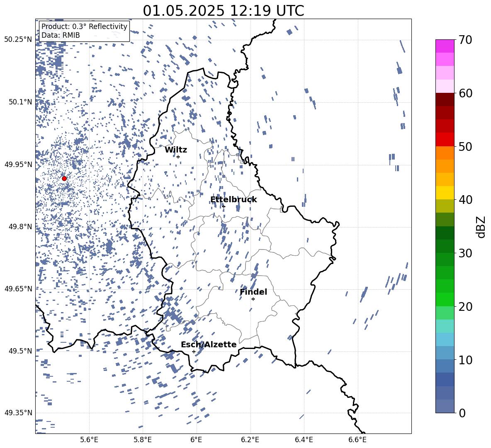Image resolution: width=491 pixels, height=448 pixels.
Task: Click the 49.35°N latitude label
Action: (18, 413)
